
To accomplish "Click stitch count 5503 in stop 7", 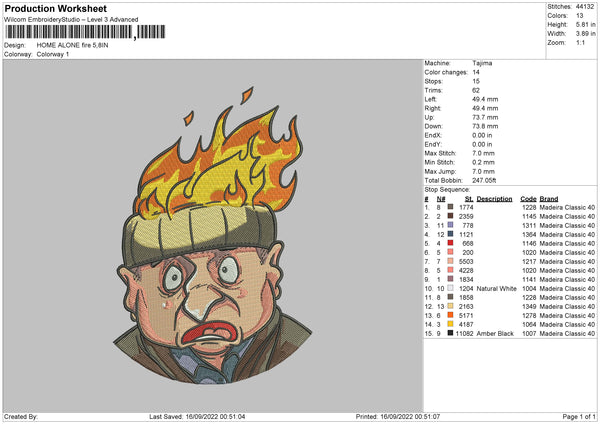I will [x=466, y=261].
